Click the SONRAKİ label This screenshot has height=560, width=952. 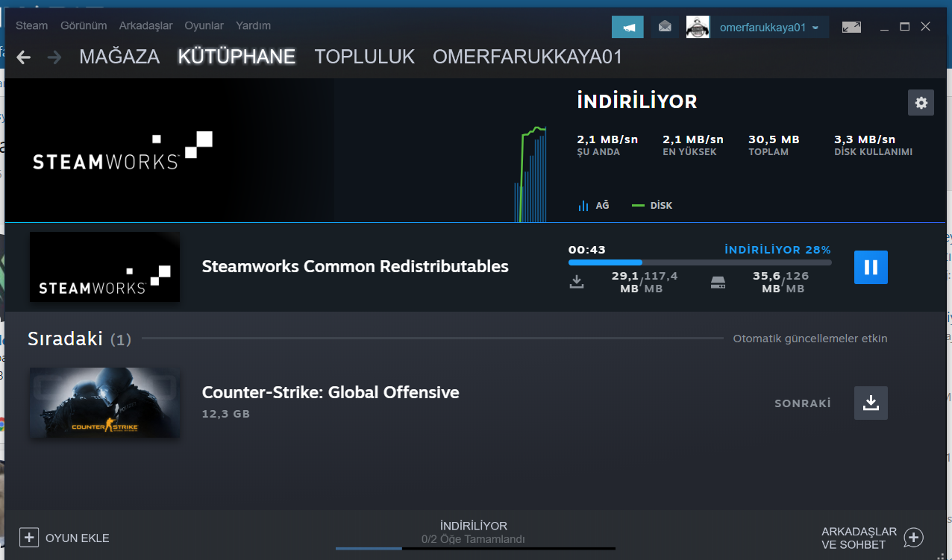(803, 403)
